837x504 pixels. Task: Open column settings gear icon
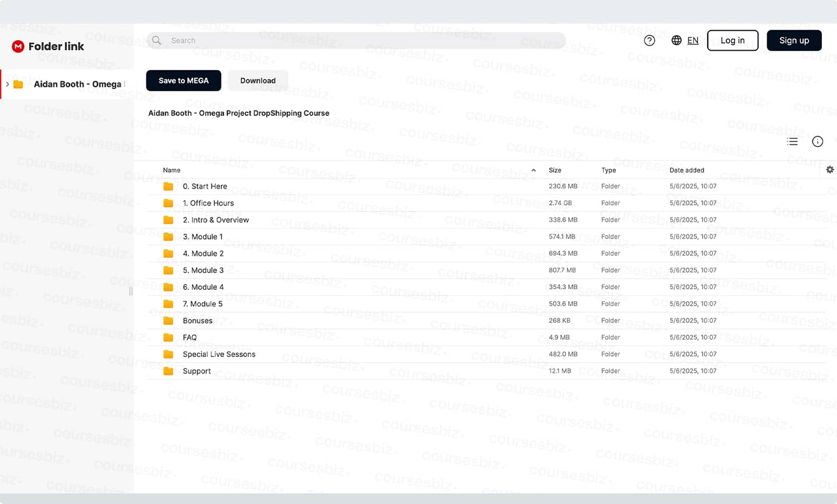coord(830,169)
